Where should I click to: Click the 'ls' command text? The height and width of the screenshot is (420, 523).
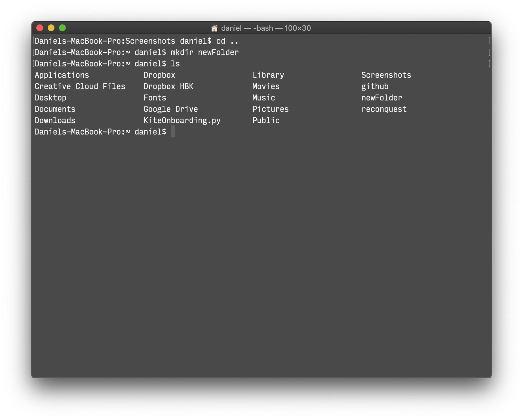(175, 64)
